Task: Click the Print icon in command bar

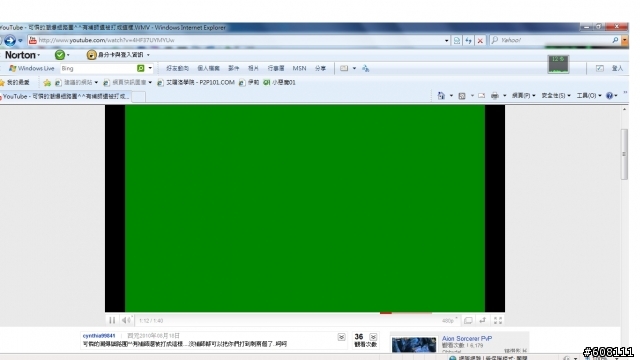Action: (x=495, y=96)
